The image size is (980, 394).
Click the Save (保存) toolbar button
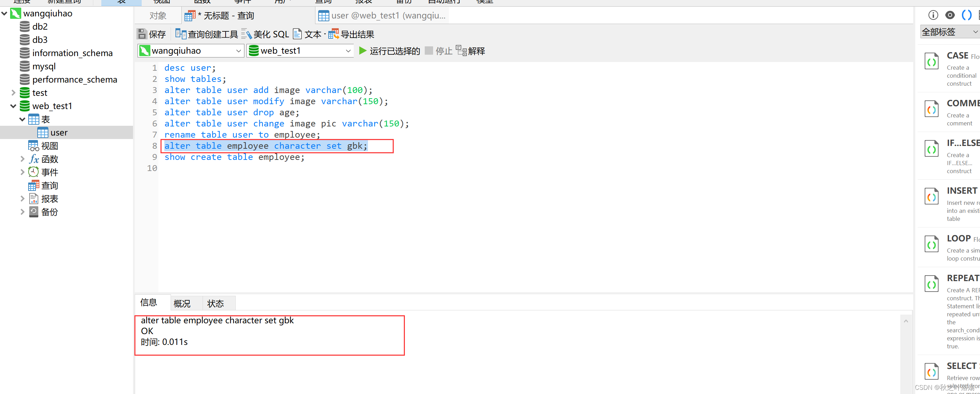(151, 34)
